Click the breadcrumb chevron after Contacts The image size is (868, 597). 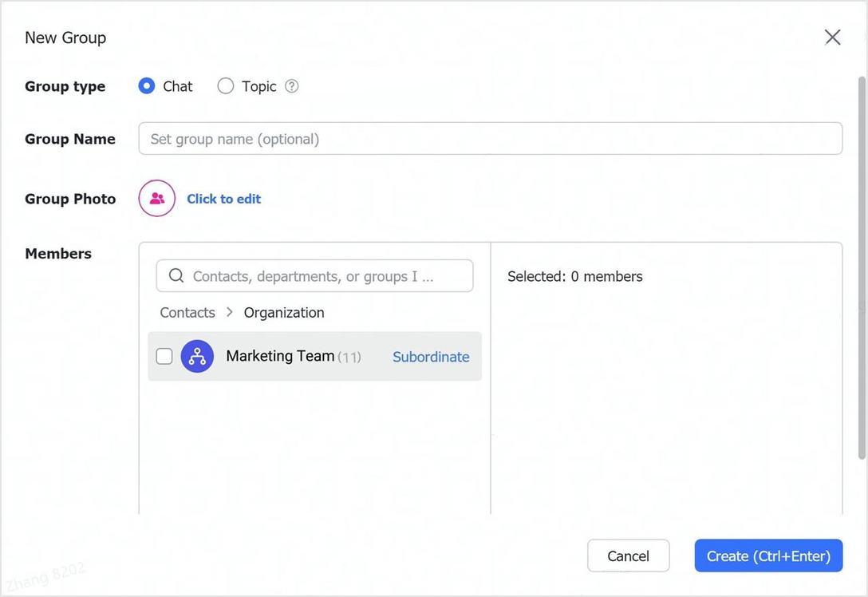coord(230,312)
